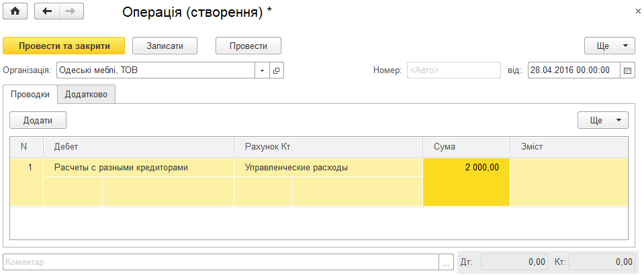Click the Кт total field 0,00
The image size is (644, 275).
pyautogui.click(x=601, y=262)
